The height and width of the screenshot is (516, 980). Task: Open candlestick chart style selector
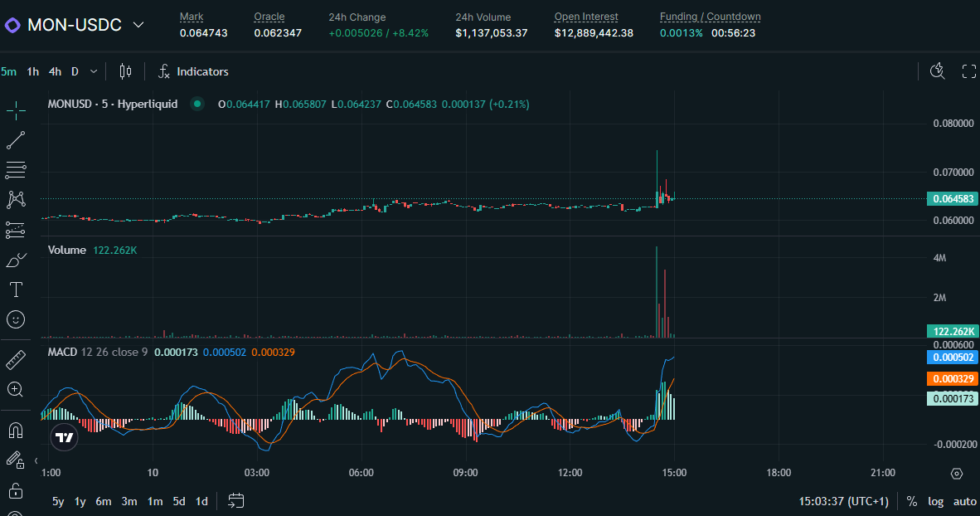pos(126,71)
